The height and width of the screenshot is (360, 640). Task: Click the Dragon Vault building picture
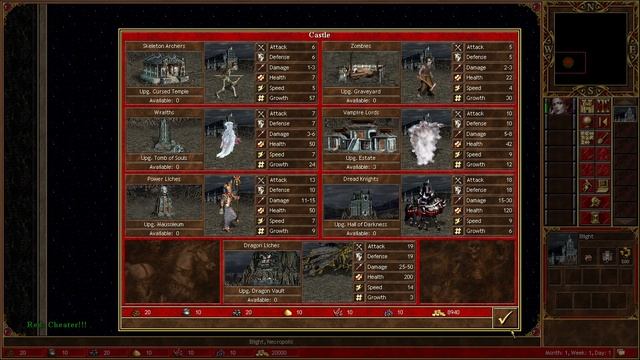262,268
